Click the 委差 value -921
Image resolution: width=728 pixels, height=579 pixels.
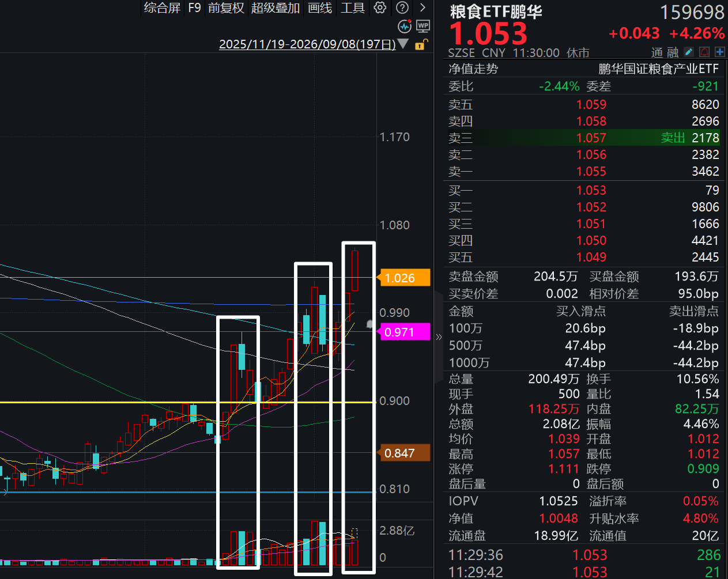click(x=706, y=86)
